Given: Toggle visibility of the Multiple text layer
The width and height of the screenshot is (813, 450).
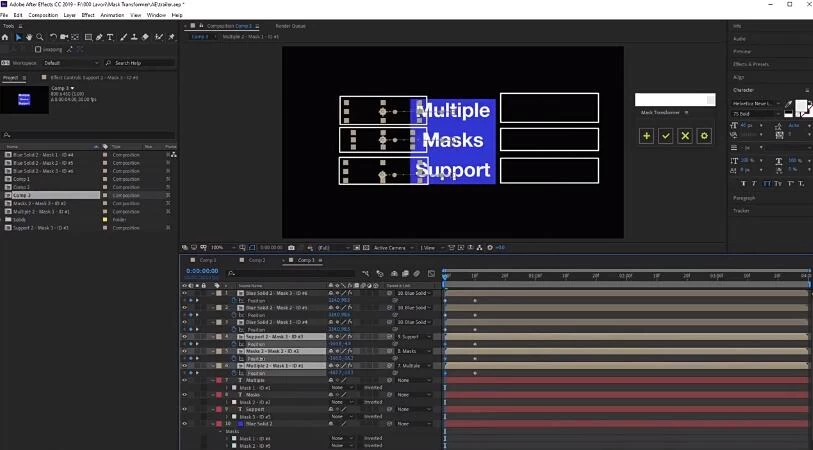Looking at the screenshot, I should (184, 380).
